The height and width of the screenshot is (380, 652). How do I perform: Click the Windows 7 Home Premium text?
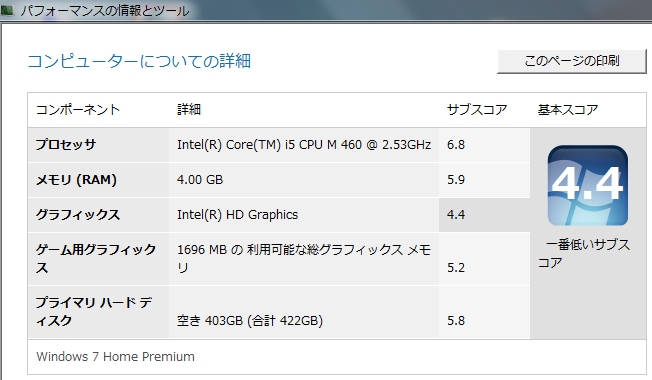click(x=115, y=357)
